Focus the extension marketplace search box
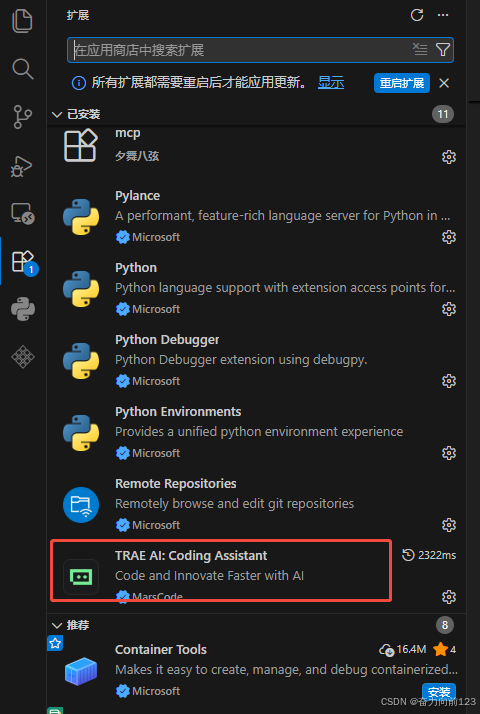Screen dimensions: 480x714 point(260,50)
